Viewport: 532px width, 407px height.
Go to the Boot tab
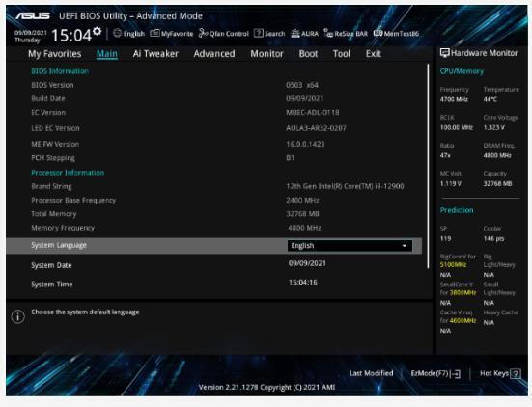tap(308, 54)
